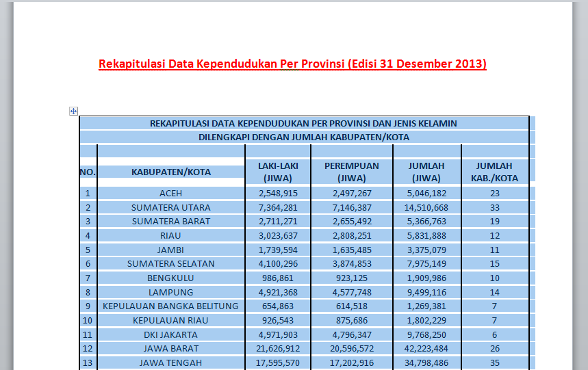Click the total 5,366,763
This screenshot has width=588, height=370.
pos(426,222)
